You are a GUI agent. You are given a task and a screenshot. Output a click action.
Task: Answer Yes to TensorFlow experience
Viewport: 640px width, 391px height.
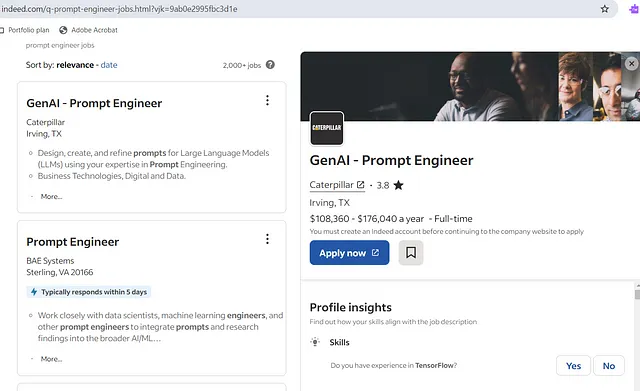573,366
